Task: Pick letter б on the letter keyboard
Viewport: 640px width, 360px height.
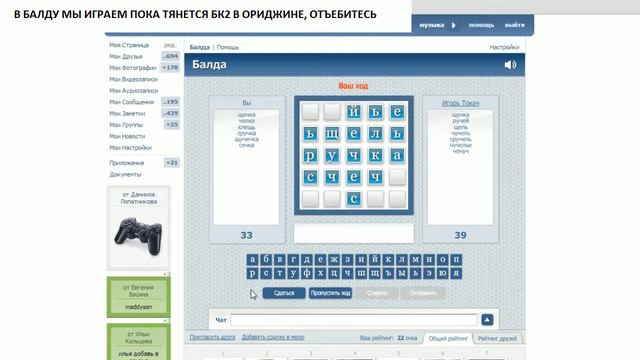Action: (266, 260)
